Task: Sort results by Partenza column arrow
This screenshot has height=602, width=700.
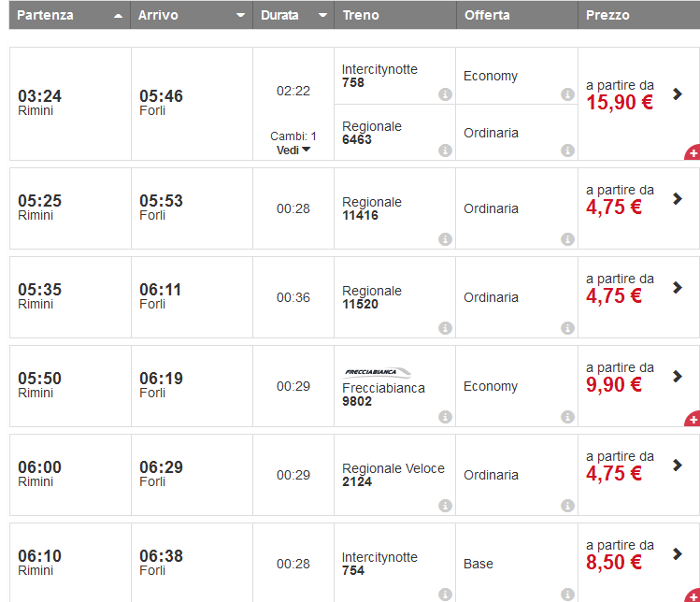Action: click(117, 16)
